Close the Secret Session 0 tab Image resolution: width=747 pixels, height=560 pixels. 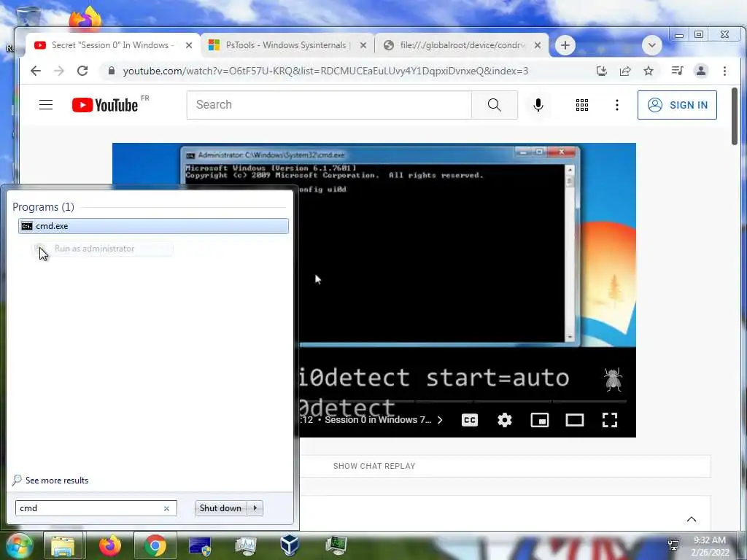pos(189,45)
